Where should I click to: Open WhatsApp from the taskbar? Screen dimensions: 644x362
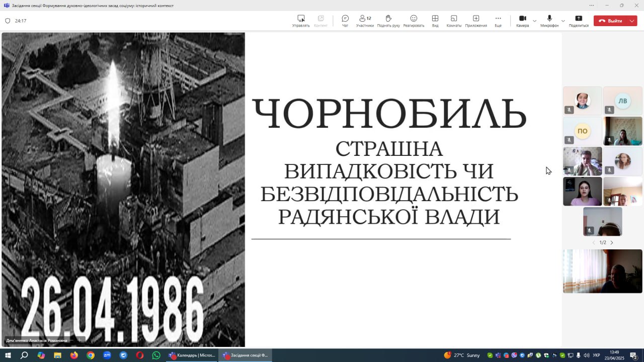tap(156, 355)
